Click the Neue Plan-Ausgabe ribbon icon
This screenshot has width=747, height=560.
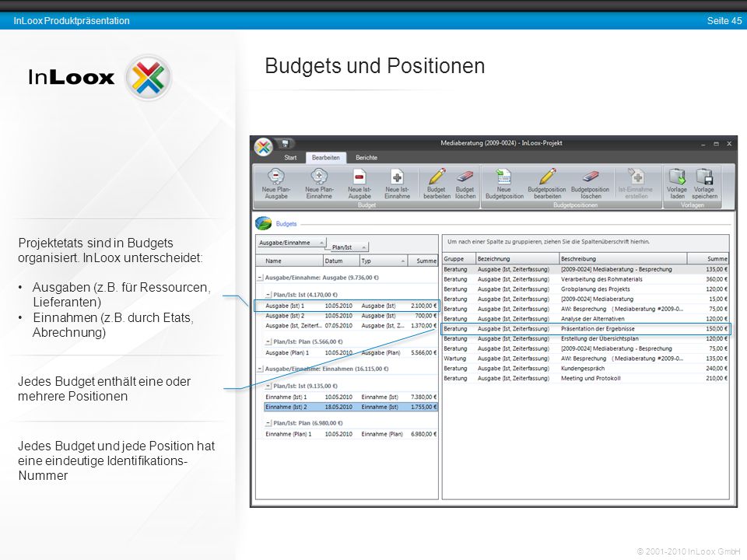click(275, 177)
